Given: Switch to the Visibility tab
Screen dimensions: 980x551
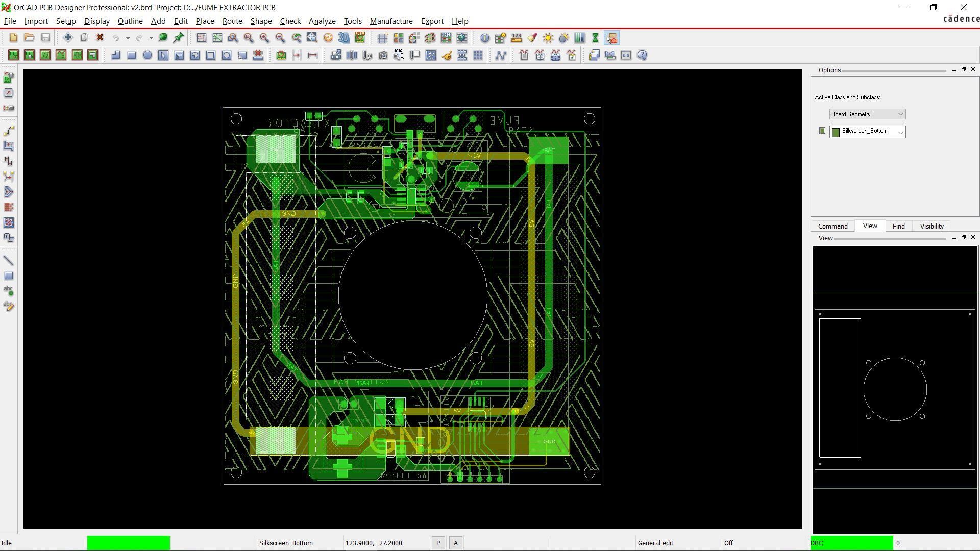Looking at the screenshot, I should coord(932,226).
